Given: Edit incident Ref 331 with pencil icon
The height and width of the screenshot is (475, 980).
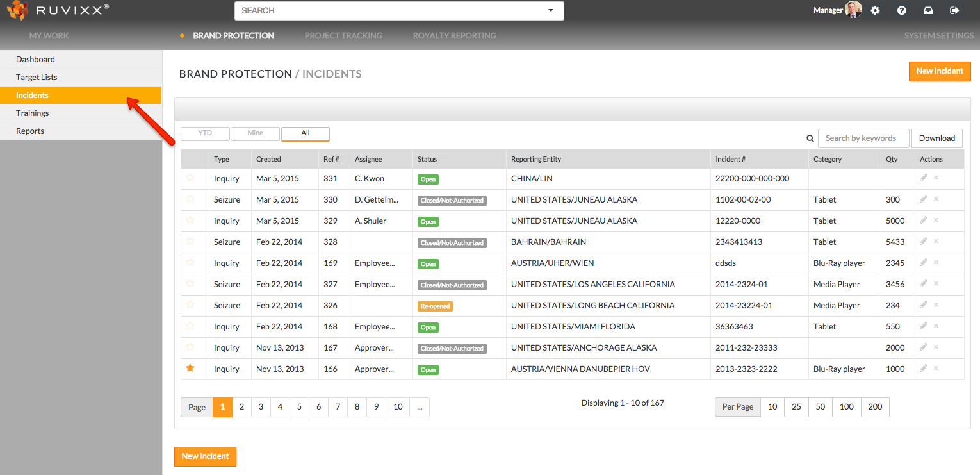Looking at the screenshot, I should (x=923, y=178).
